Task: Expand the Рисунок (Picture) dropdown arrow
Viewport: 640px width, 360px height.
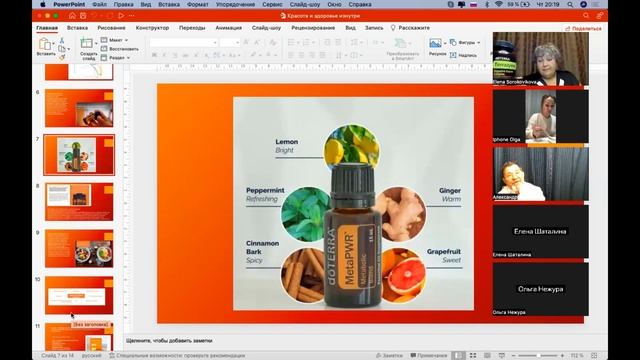Action: (x=445, y=43)
